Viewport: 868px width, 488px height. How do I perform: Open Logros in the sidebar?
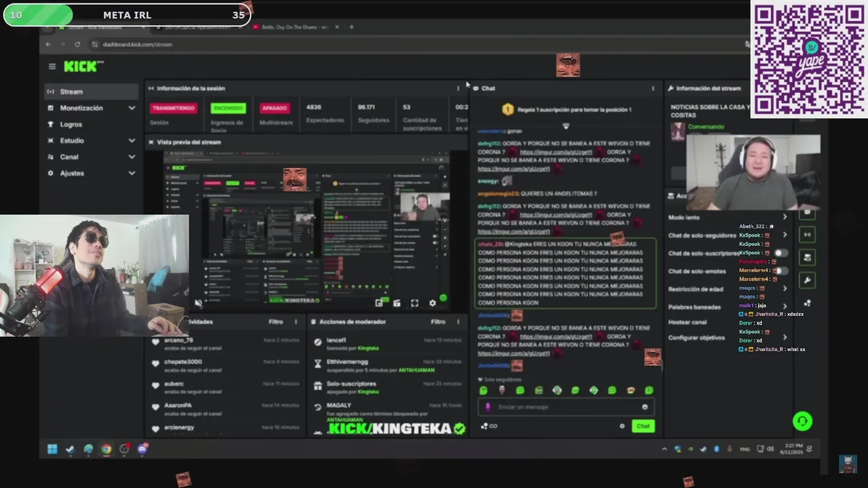[92, 124]
